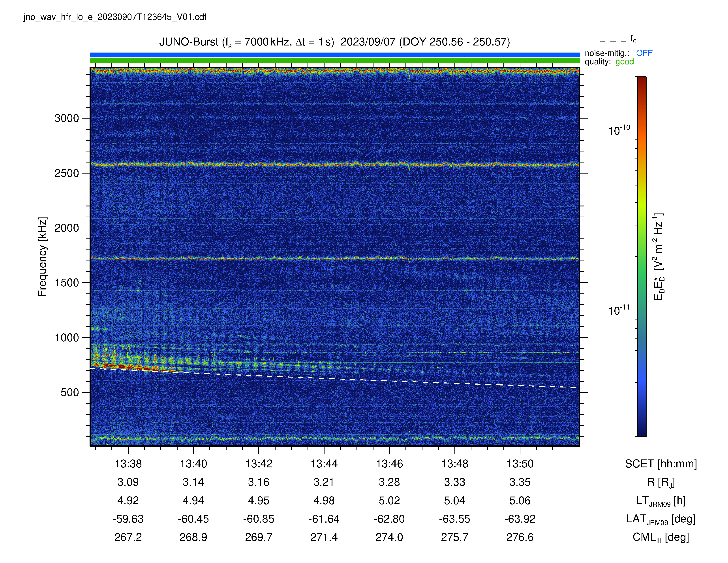The width and height of the screenshot is (728, 563).
Task: Click the 13:44 time axis label
Action: (324, 464)
